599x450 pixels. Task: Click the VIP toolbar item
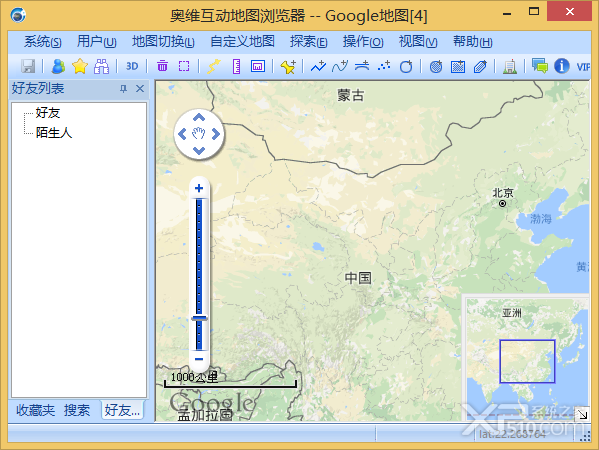point(583,67)
